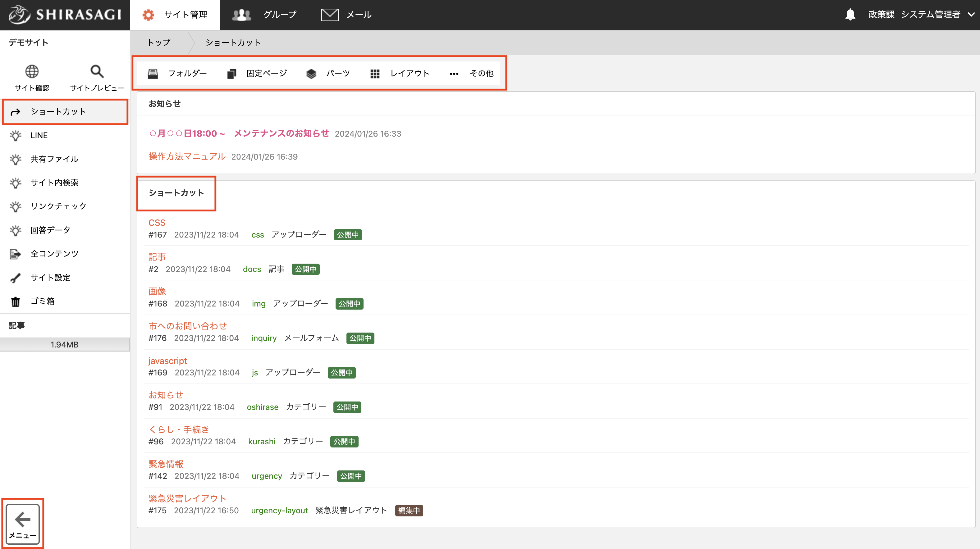Select ショートカット in the sidebar
This screenshot has height=549, width=980.
pos(65,111)
